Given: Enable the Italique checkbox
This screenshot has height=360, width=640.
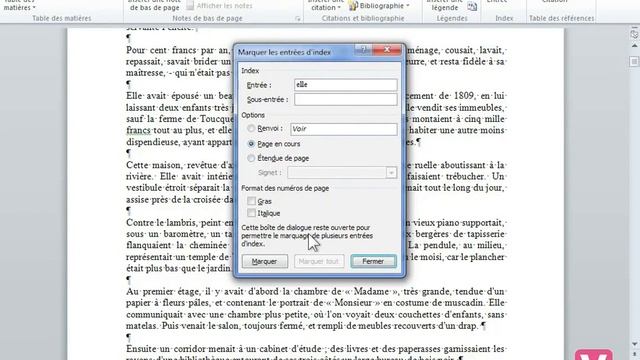Looking at the screenshot, I should (x=251, y=213).
